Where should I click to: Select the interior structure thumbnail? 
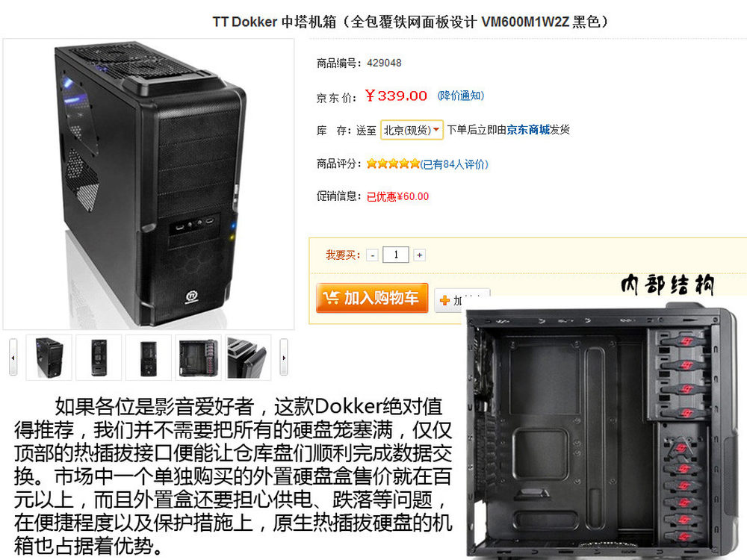[x=198, y=358]
